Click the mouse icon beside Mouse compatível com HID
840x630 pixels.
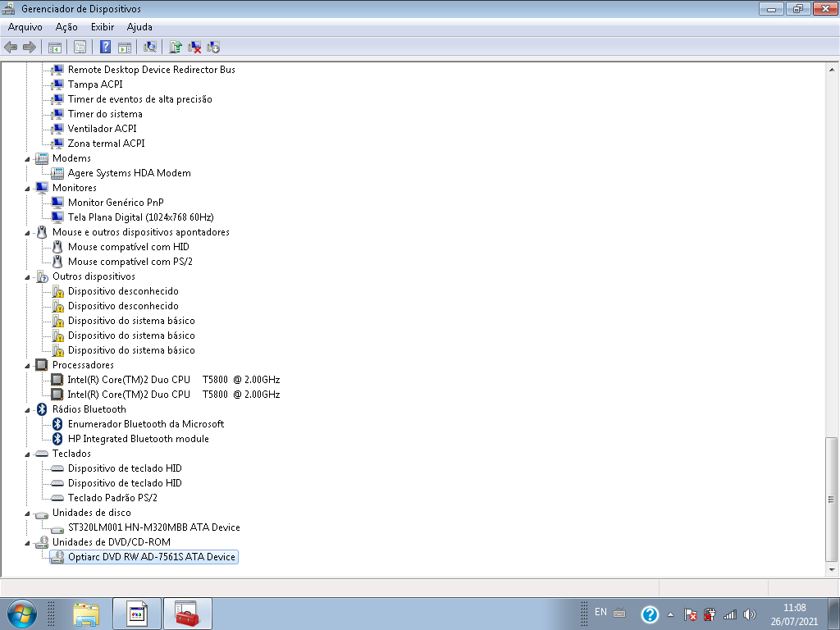pos(57,247)
